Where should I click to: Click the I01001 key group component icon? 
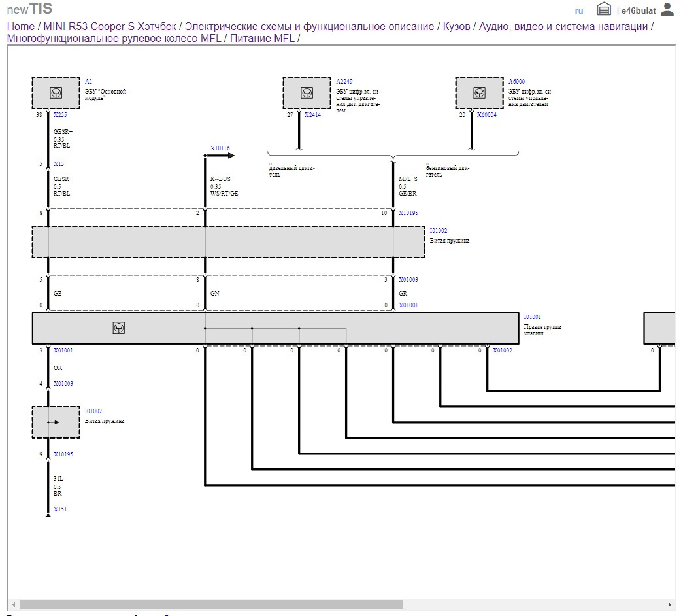[118, 328]
